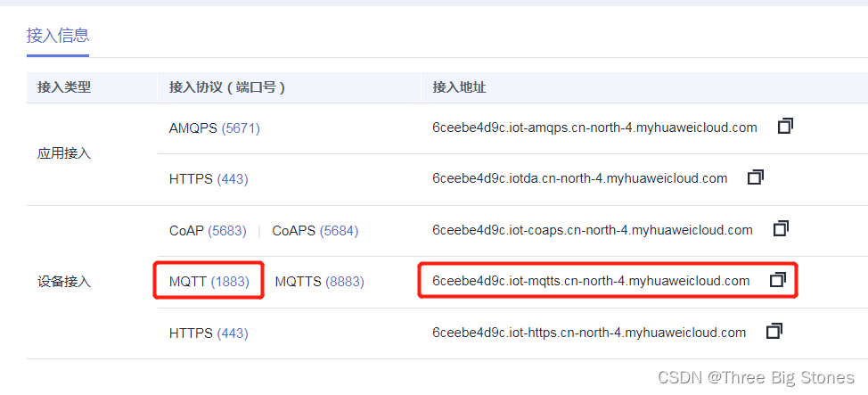Copy the iotda HTTPS access address
This screenshot has height=395, width=868.
pyautogui.click(x=755, y=177)
